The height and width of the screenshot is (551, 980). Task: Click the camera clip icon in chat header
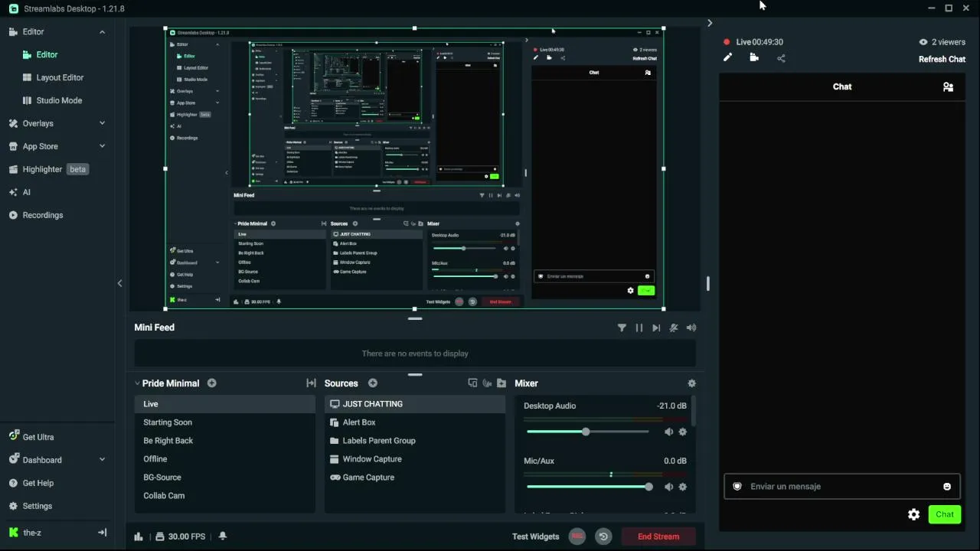click(x=754, y=57)
